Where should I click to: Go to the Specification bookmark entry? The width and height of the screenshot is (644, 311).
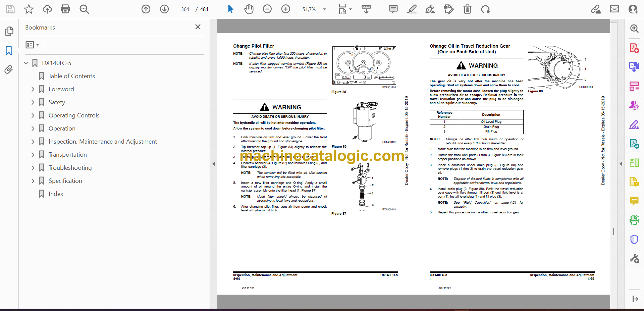pyautogui.click(x=65, y=181)
